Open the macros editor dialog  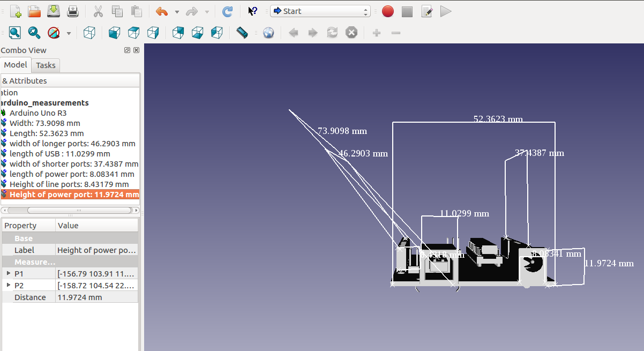426,11
